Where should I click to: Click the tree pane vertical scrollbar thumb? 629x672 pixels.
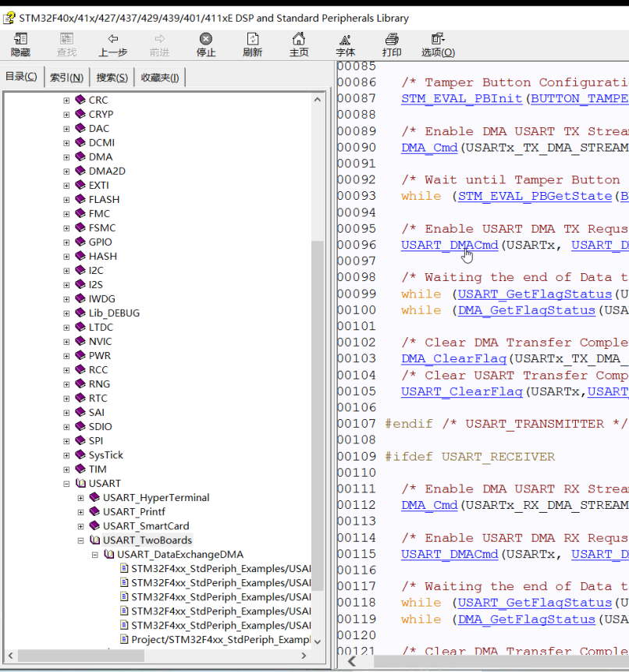coord(318,416)
